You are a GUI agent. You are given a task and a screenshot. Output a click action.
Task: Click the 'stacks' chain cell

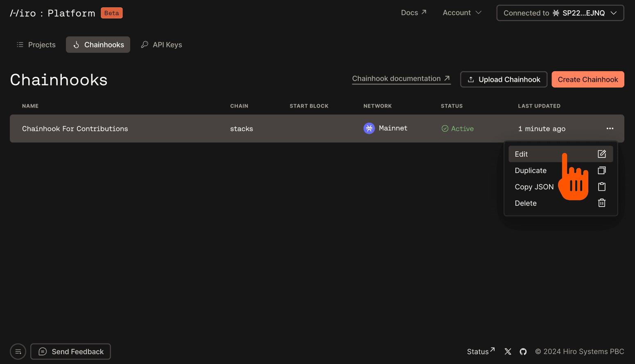[x=241, y=128]
